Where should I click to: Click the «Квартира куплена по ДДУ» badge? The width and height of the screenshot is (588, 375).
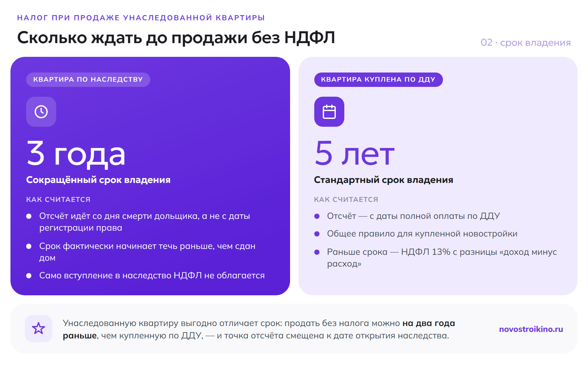[378, 80]
